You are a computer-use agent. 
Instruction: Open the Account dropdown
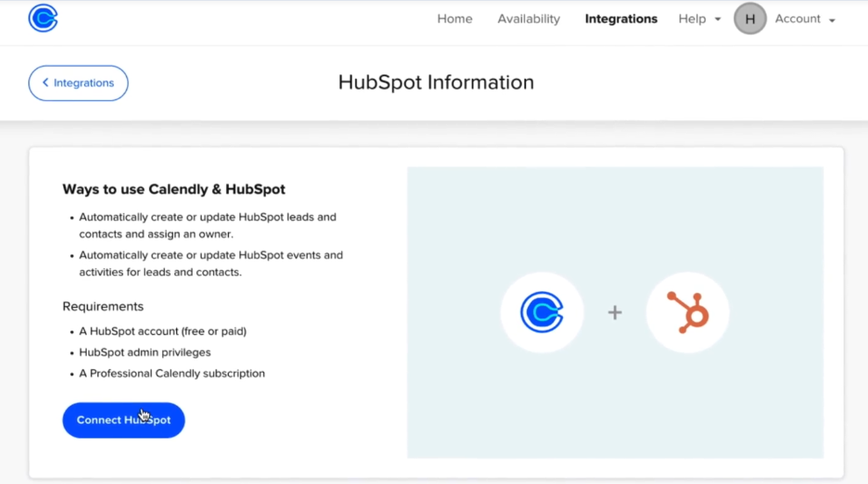pos(805,18)
